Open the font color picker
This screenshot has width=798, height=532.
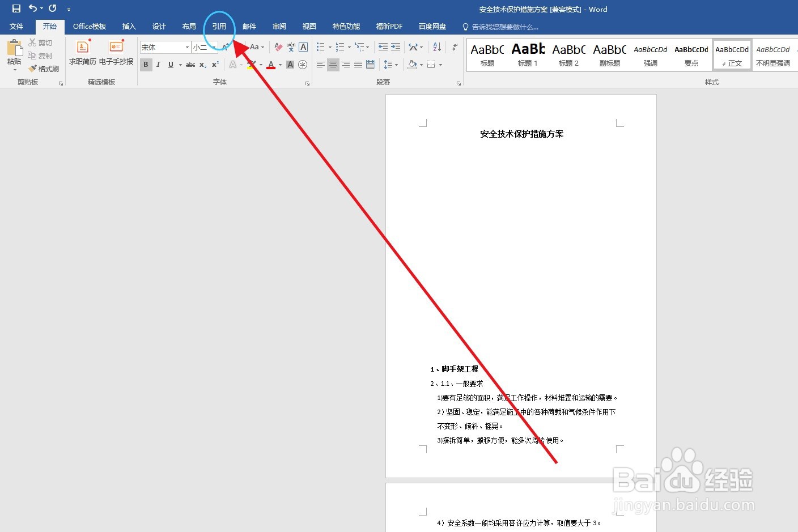tap(279, 64)
